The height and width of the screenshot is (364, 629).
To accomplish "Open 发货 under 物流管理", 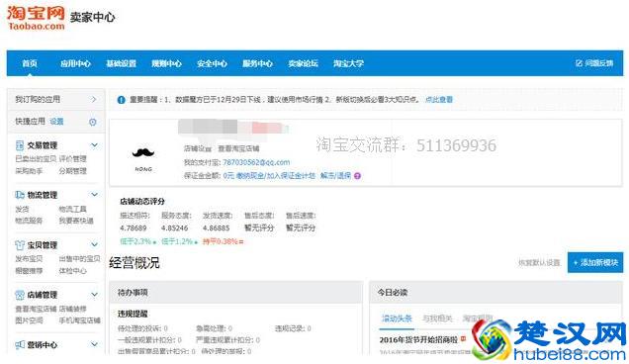I will (x=22, y=209).
